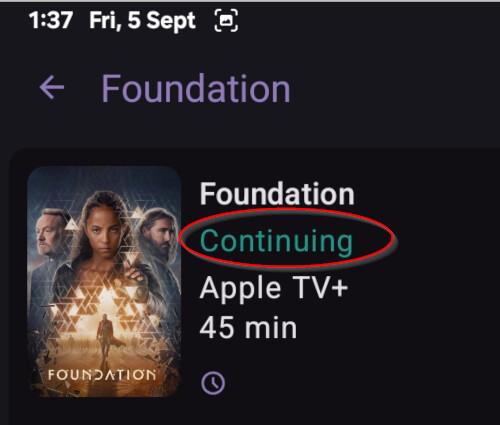Viewport: 500px width, 425px height.
Task: Open the Foundation poster thumbnail
Action: point(104,282)
